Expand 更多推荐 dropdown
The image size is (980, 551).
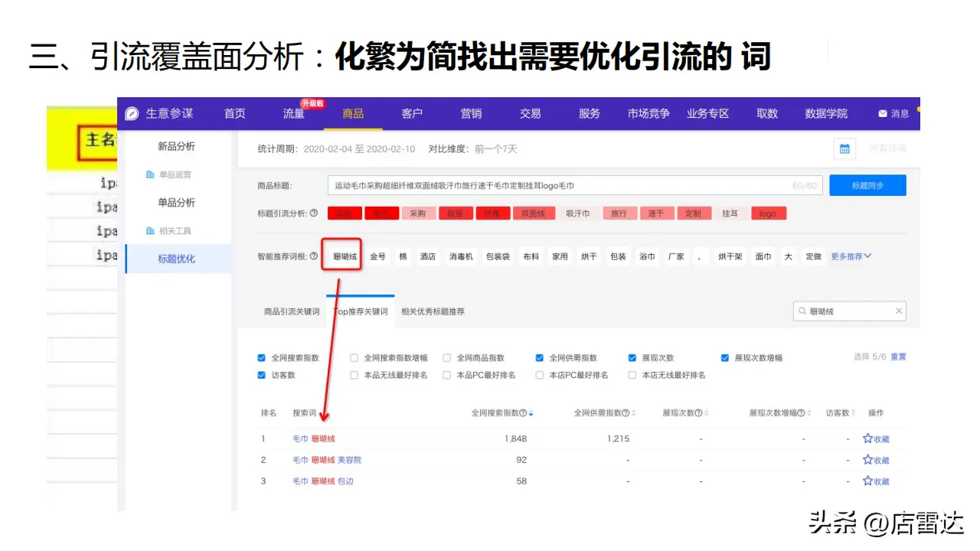[x=851, y=256]
